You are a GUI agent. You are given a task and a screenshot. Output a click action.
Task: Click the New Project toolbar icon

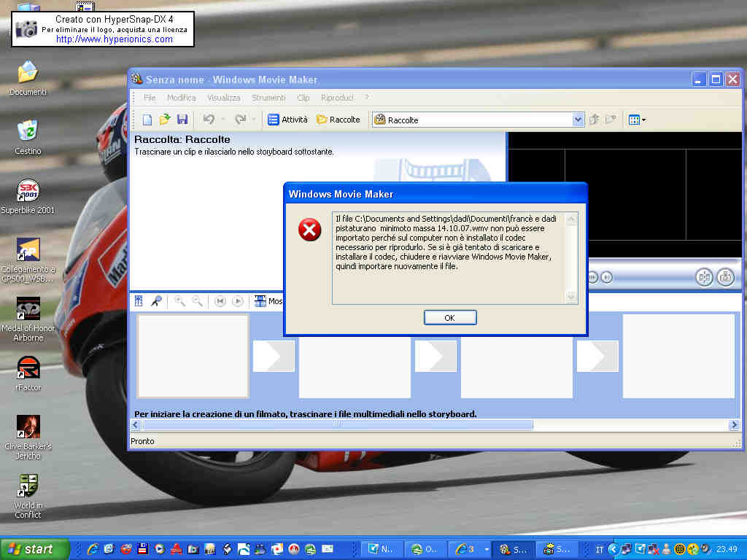click(x=147, y=120)
